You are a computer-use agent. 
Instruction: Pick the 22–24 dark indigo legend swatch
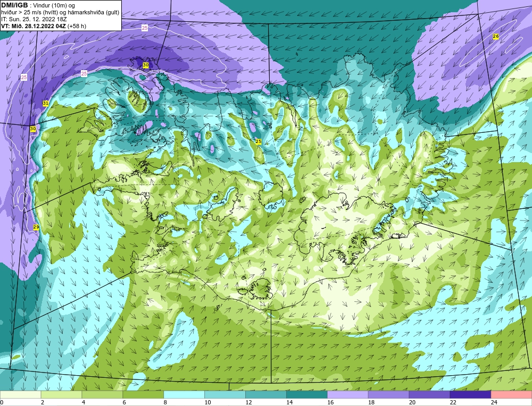coord(471,394)
